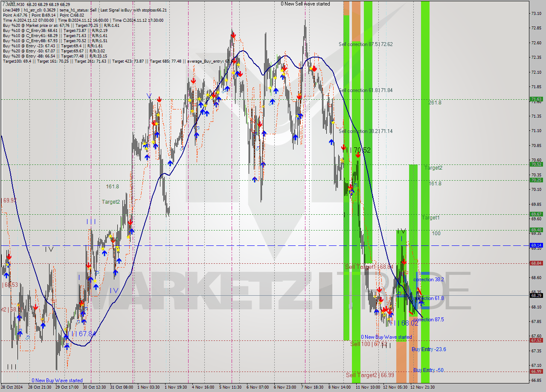Select the 'Sell correction 87.5 | 72.62' annotation
Screen dimensions: 546x392
pyautogui.click(x=366, y=44)
